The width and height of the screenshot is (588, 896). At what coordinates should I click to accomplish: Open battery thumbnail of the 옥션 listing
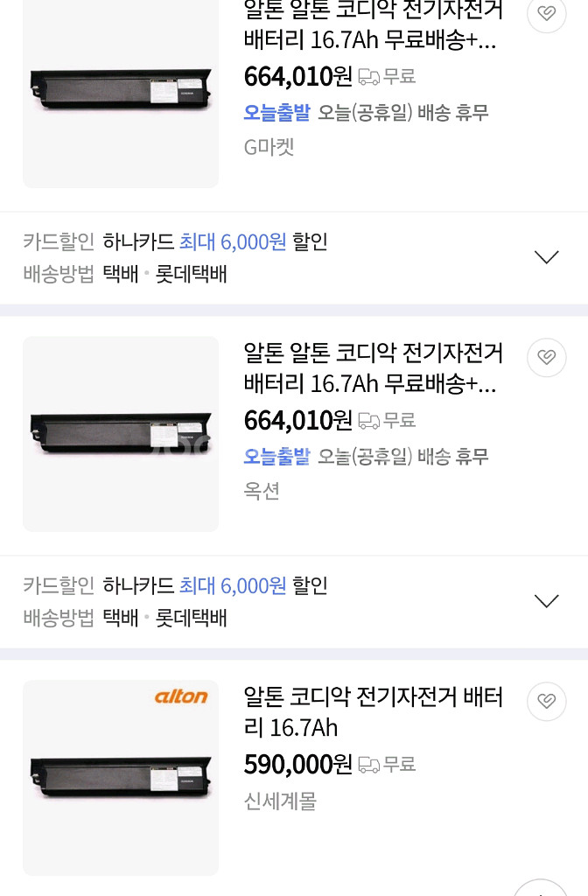pos(121,434)
